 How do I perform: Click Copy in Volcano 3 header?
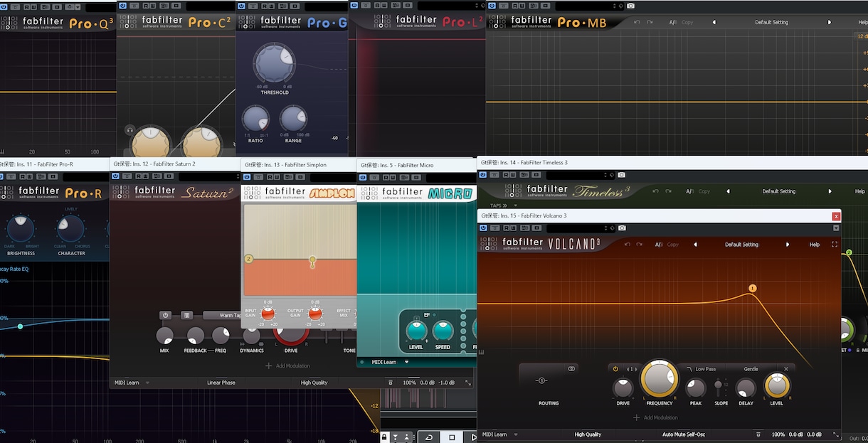coord(672,245)
